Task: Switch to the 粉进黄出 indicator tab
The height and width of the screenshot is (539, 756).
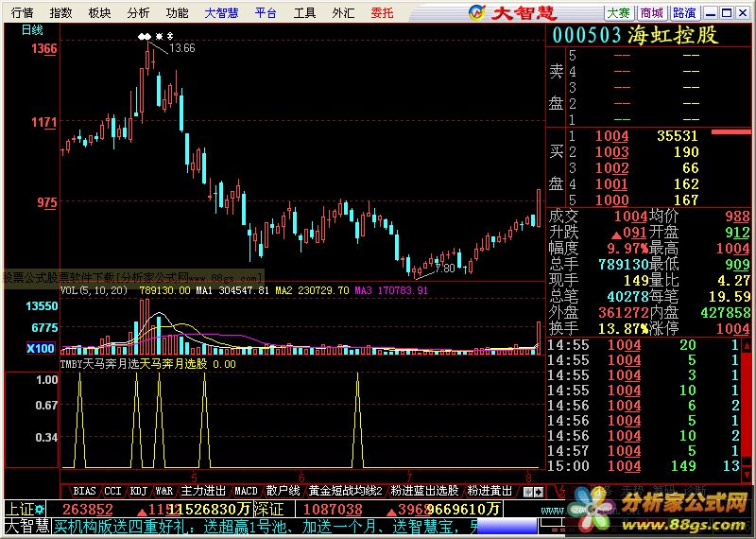Action: pos(490,491)
